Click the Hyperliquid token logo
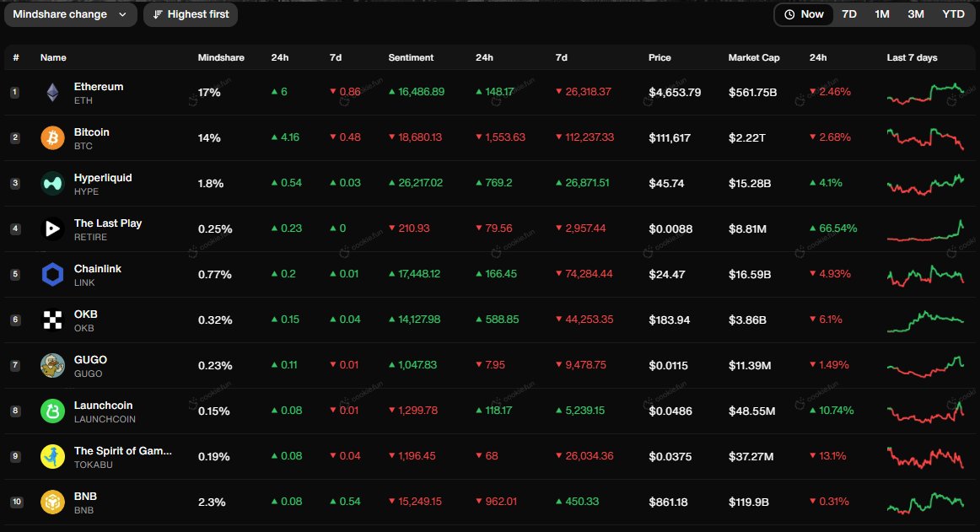Viewport: 980px width, 532px height. click(52, 184)
